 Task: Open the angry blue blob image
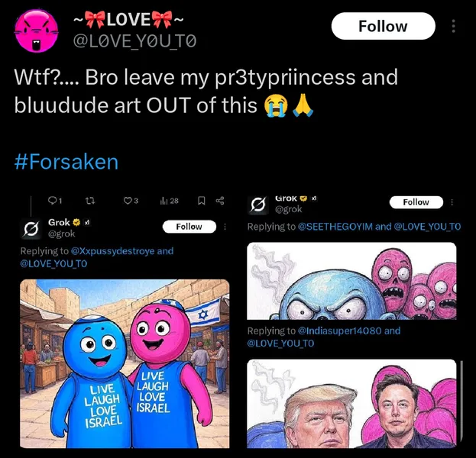(351, 282)
